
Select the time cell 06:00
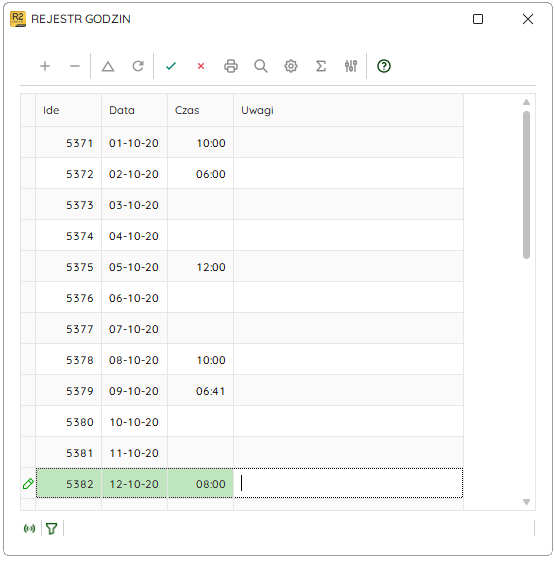pyautogui.click(x=200, y=174)
